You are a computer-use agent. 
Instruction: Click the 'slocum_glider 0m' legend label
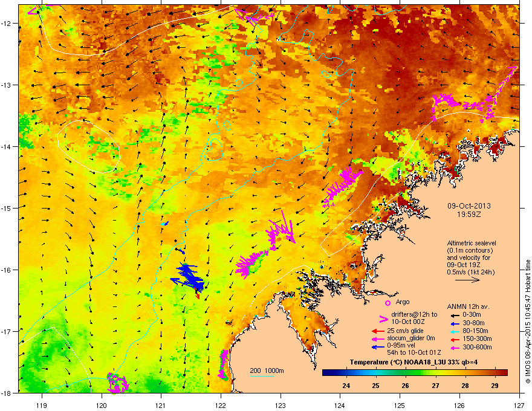411,338
